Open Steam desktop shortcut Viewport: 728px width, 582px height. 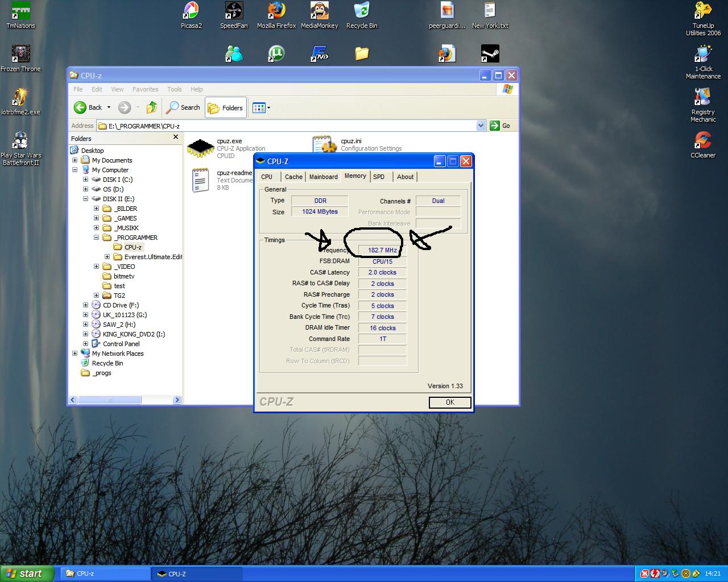click(490, 54)
